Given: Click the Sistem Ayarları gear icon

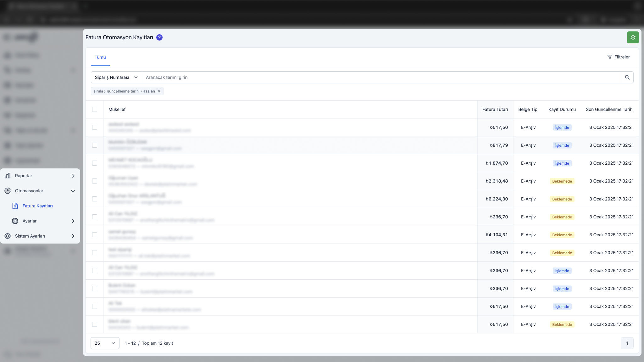Looking at the screenshot, I should pos(8,236).
